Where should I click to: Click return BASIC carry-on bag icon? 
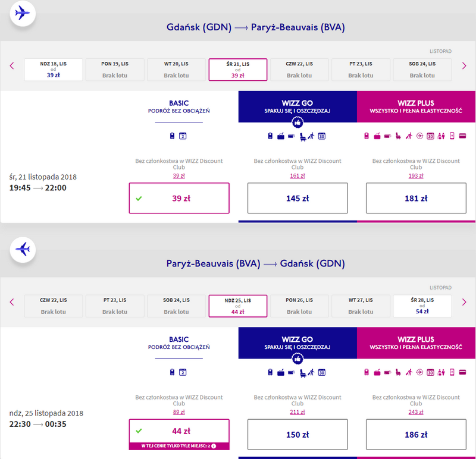[x=172, y=372]
